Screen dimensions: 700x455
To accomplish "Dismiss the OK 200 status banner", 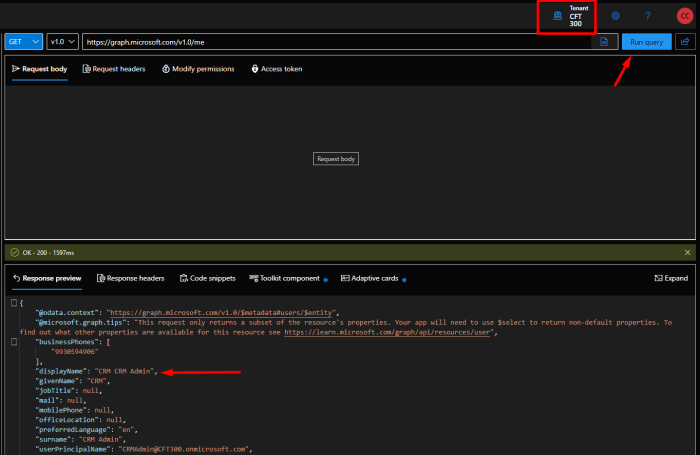I will (687, 253).
